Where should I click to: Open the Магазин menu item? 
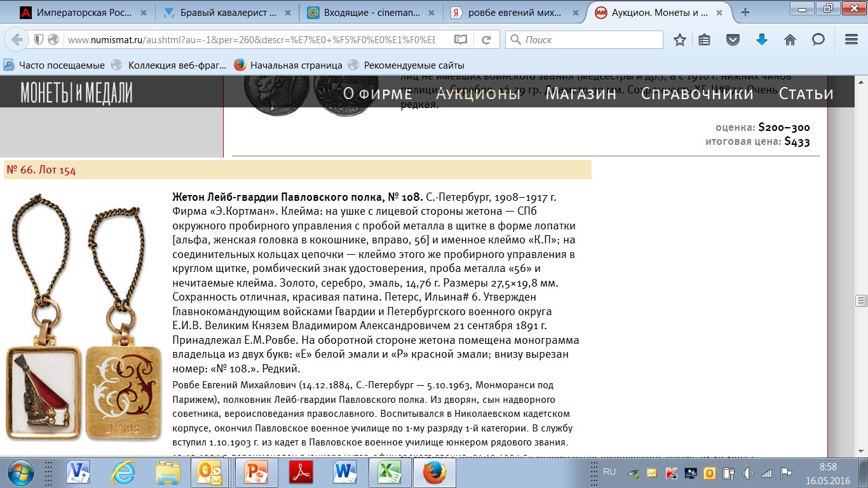click(x=581, y=93)
